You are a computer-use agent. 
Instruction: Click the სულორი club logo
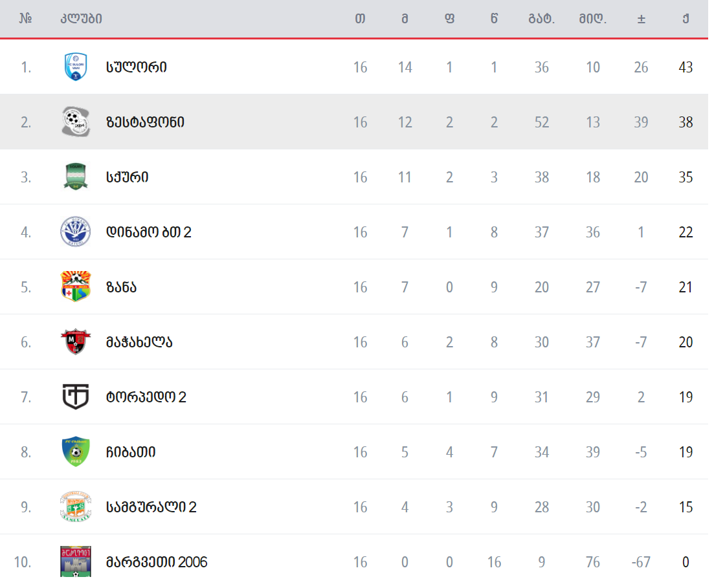pyautogui.click(x=76, y=67)
